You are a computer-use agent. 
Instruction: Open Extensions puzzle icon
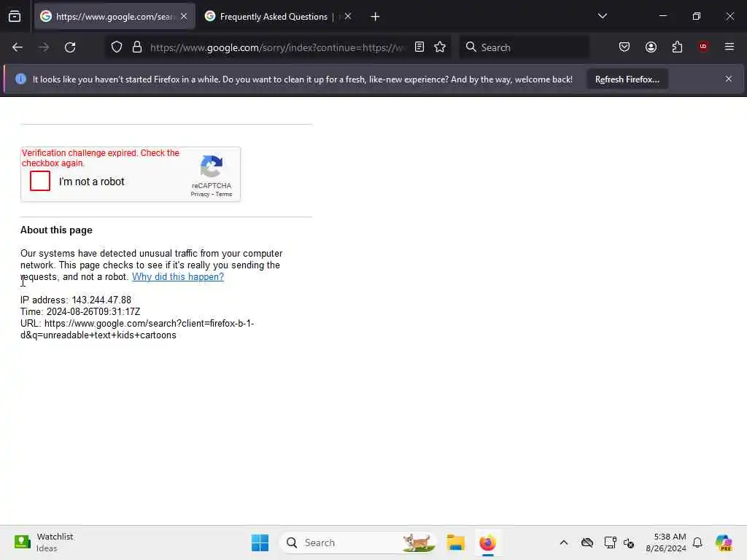677,47
